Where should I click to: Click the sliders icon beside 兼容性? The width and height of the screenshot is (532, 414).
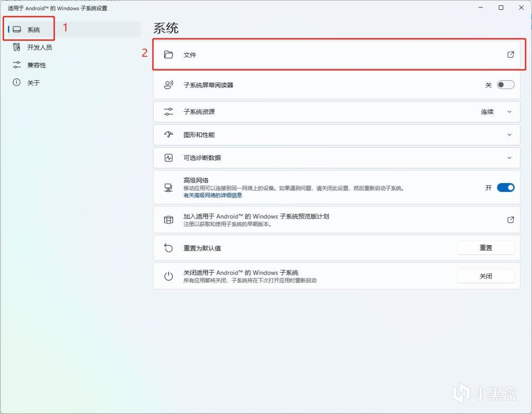pyautogui.click(x=17, y=64)
